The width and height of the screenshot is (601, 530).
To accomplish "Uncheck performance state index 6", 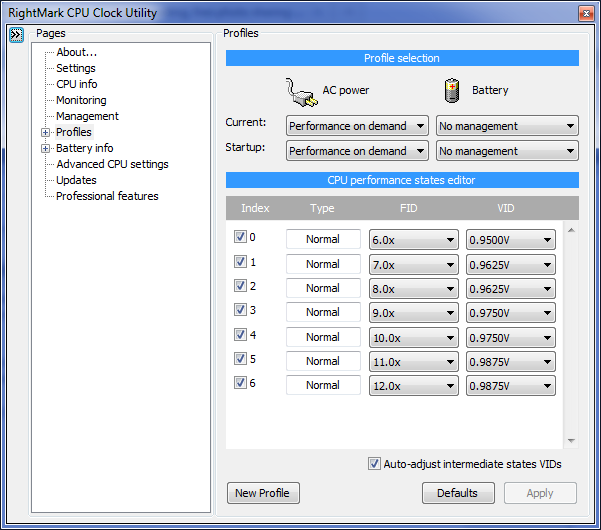I will (x=240, y=382).
